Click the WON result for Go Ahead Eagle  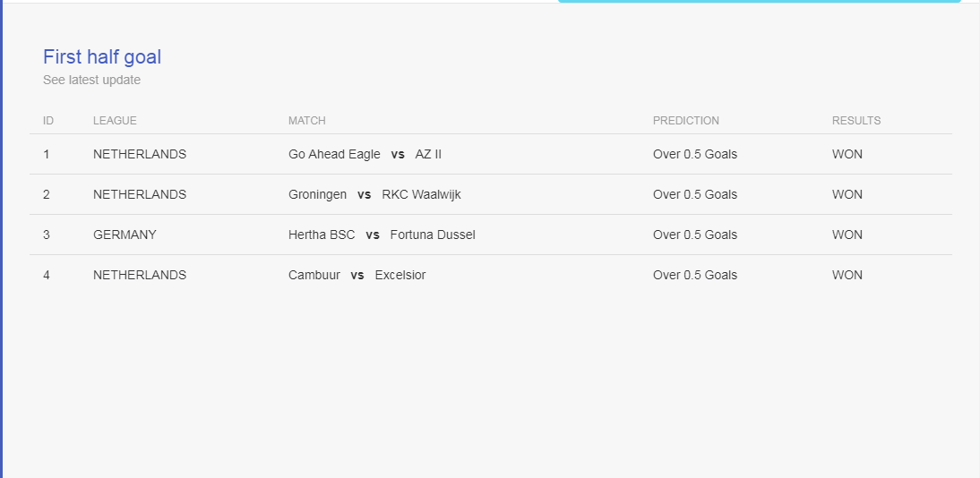click(847, 154)
